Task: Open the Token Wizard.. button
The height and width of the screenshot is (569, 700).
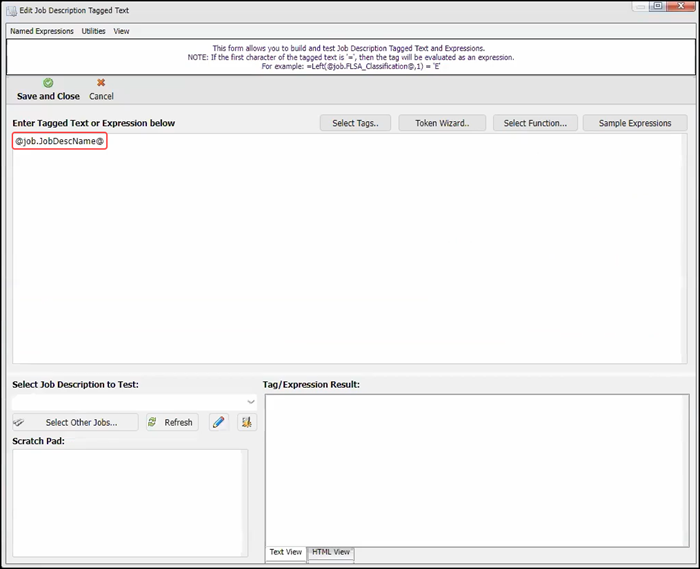Action: 442,123
